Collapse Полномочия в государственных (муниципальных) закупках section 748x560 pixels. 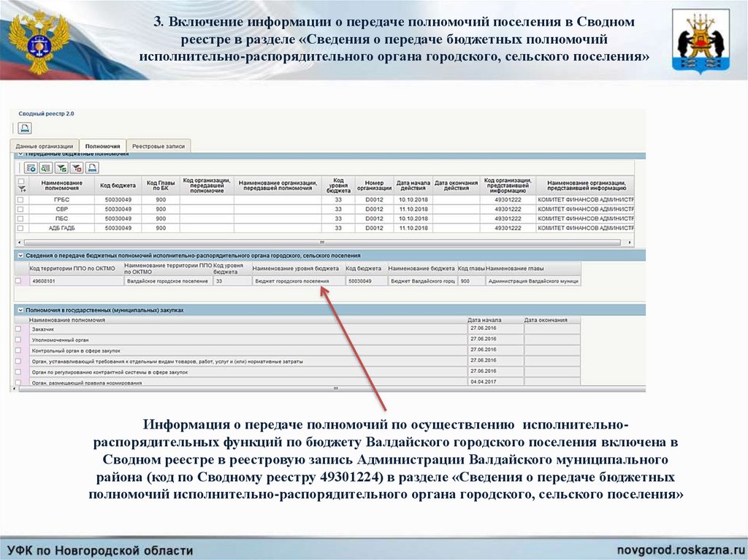pyautogui.click(x=20, y=310)
